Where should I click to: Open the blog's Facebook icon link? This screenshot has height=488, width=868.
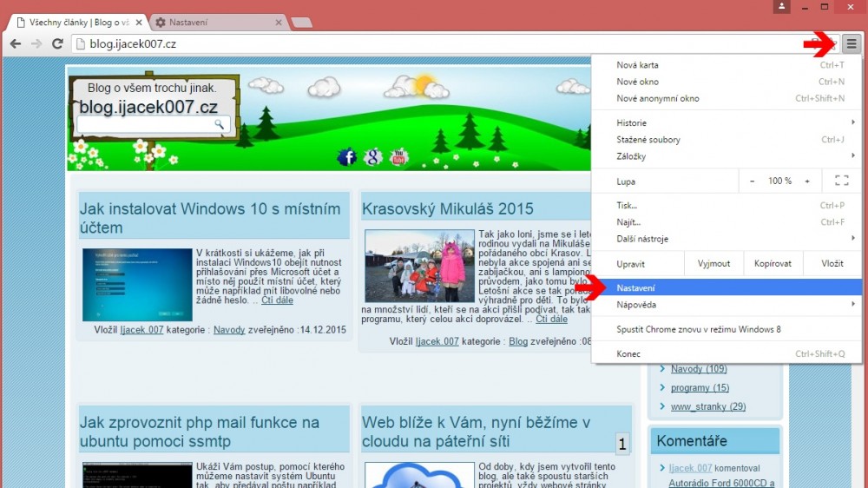tap(347, 157)
